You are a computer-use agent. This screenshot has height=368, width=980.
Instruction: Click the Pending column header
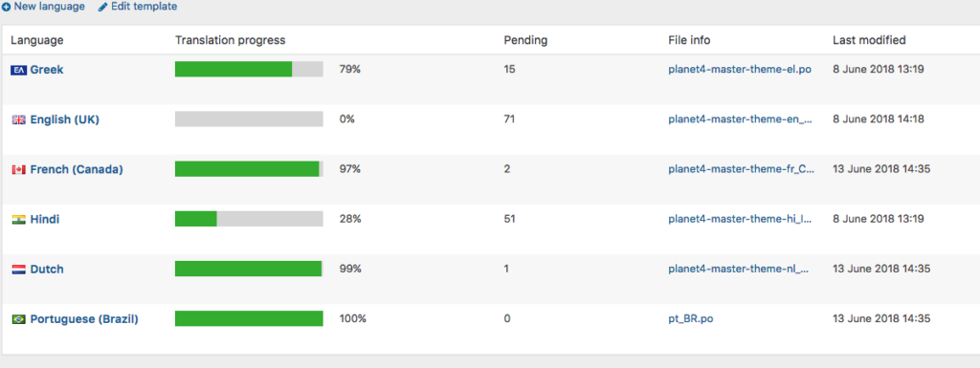525,40
